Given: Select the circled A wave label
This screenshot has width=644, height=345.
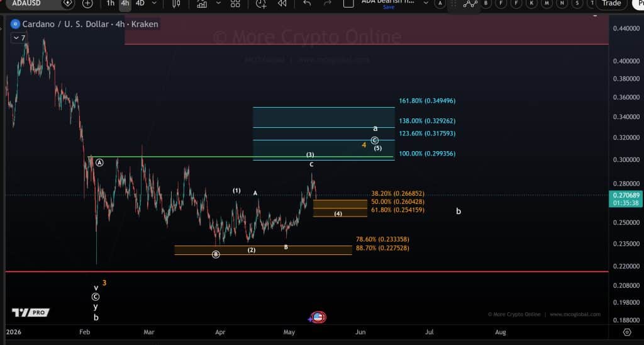Looking at the screenshot, I should click(x=100, y=162).
